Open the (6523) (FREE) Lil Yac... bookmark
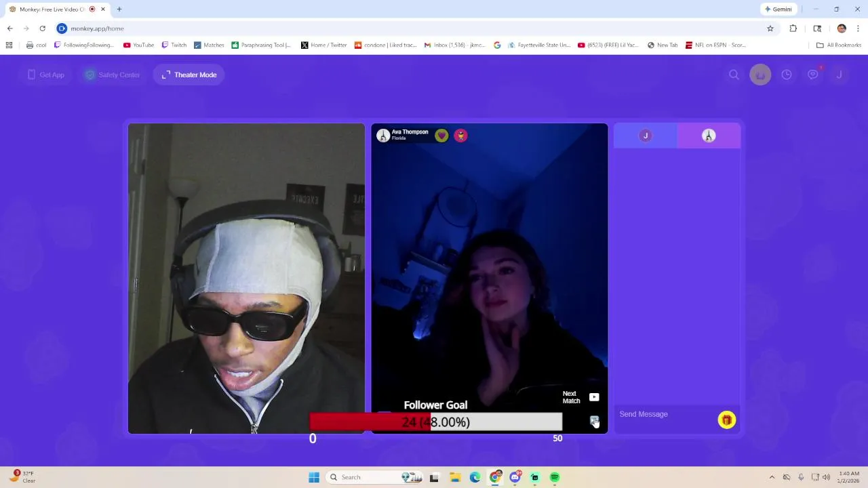The image size is (868, 488). [x=608, y=45]
